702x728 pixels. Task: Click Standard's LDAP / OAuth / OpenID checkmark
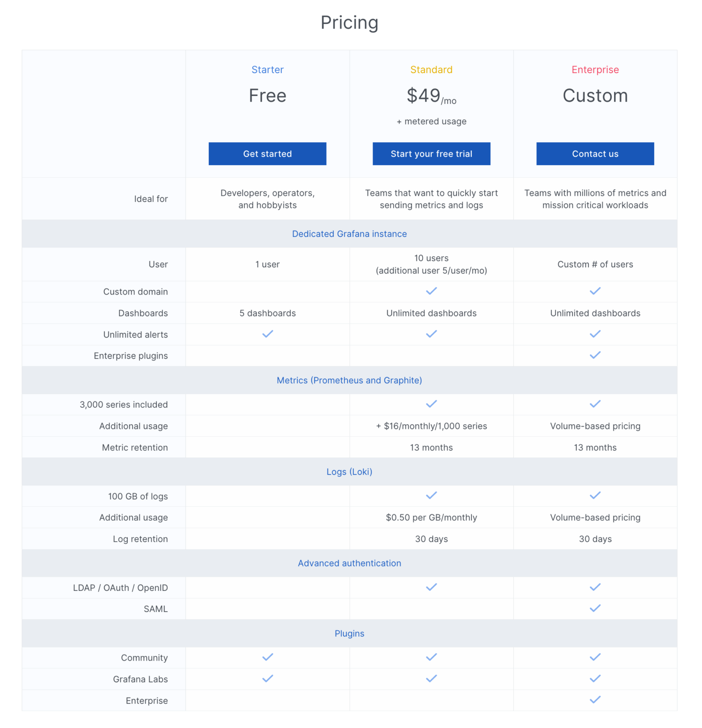pos(431,587)
